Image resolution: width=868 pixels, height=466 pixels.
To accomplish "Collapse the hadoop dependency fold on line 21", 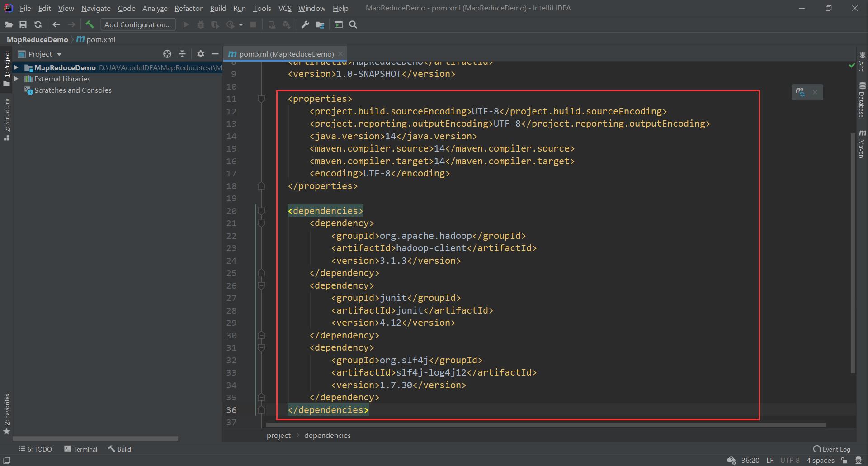I will coord(261,223).
